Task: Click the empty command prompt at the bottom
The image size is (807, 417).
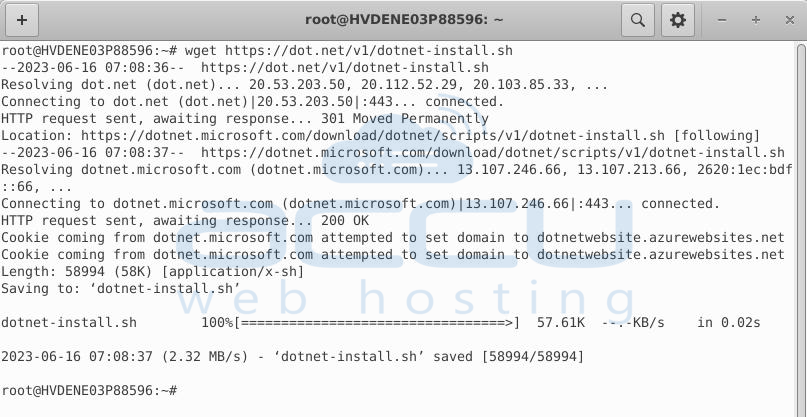Action: click(x=89, y=391)
